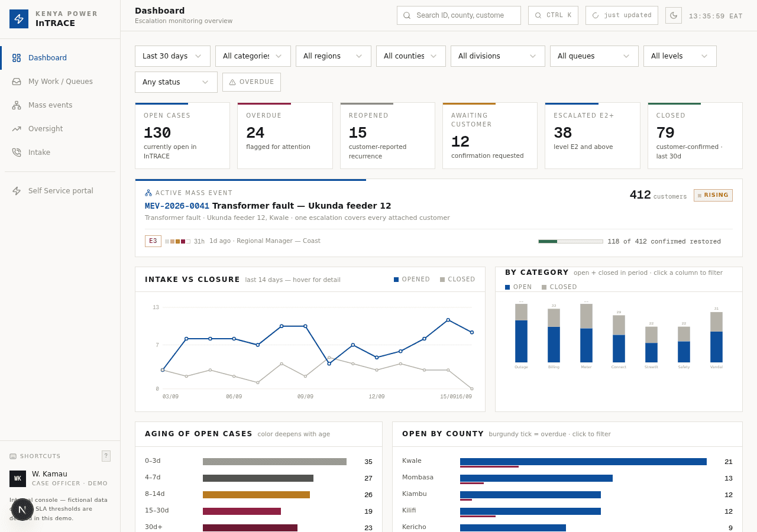Open mass event MEV-2026-0041 link
This screenshot has height=532, width=757.
(177, 206)
